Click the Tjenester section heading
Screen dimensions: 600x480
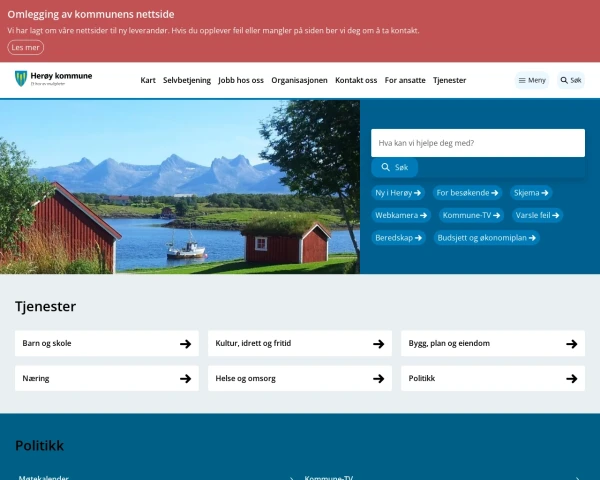tap(46, 307)
